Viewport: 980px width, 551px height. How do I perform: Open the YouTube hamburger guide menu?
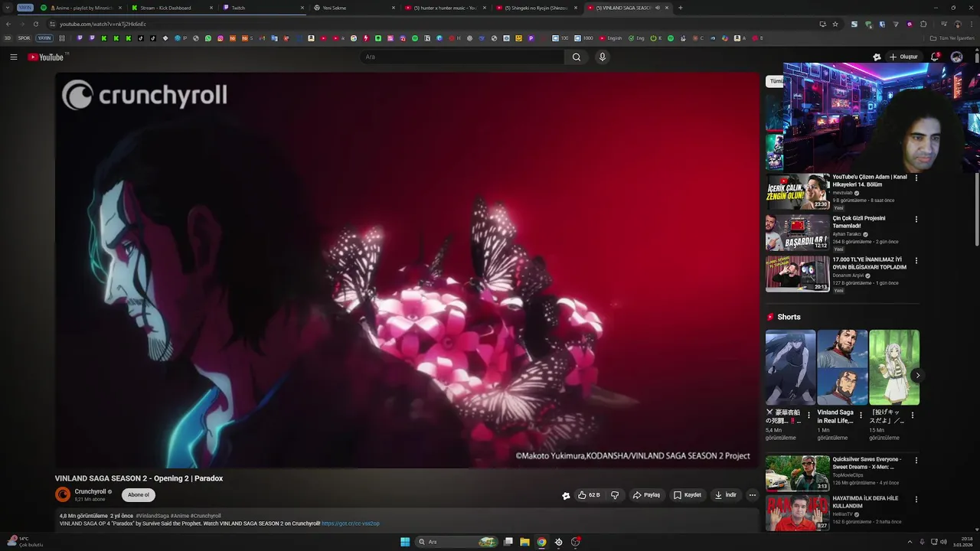click(x=13, y=57)
